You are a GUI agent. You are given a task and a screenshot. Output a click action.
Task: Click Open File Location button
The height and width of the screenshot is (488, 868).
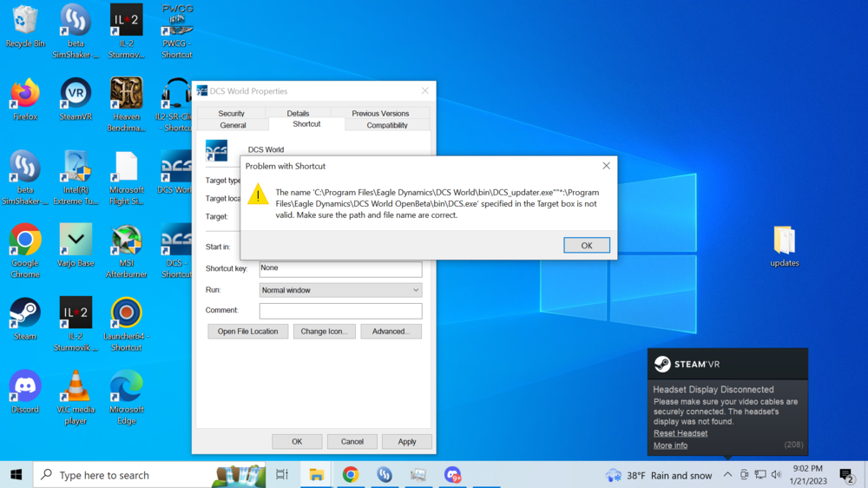(247, 331)
